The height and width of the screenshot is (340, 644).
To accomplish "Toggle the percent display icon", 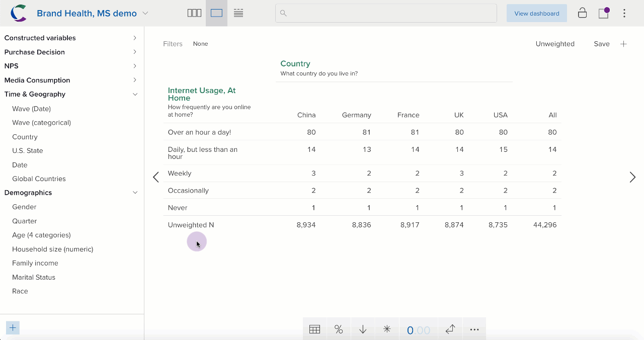I will click(x=339, y=329).
